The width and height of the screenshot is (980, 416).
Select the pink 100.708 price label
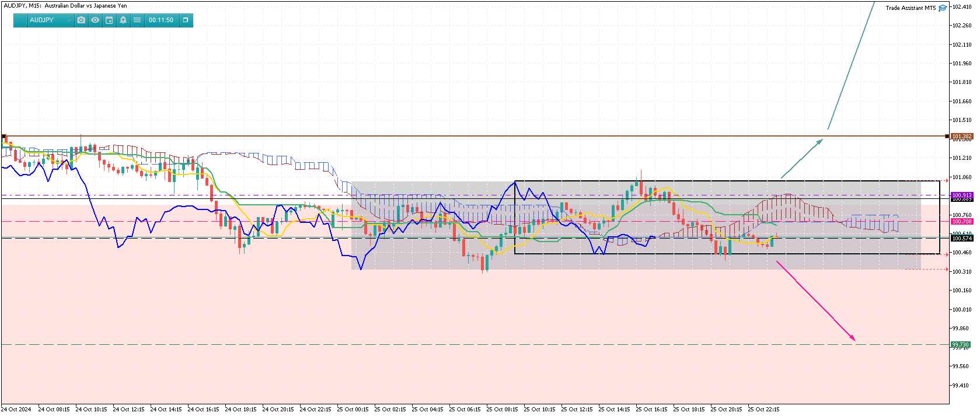click(x=962, y=222)
